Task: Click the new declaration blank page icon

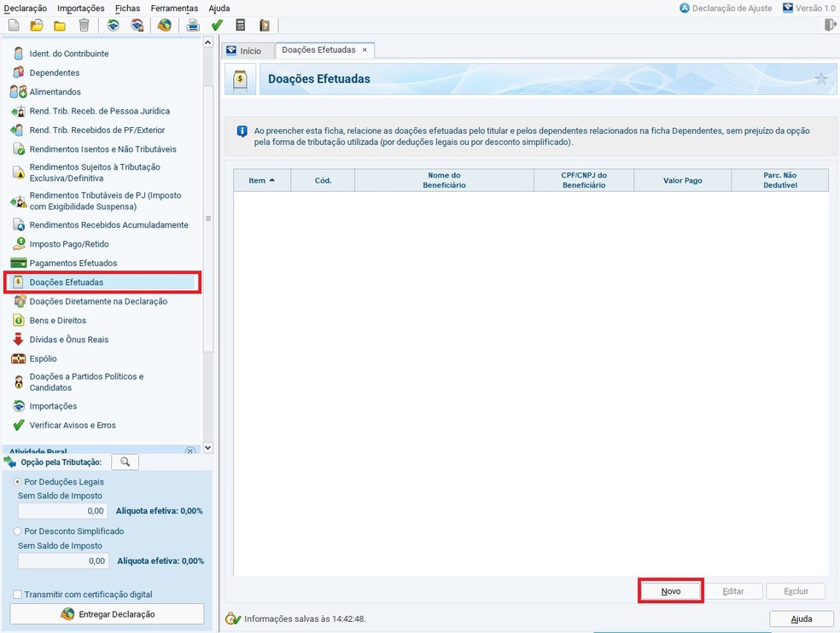Action: [14, 26]
